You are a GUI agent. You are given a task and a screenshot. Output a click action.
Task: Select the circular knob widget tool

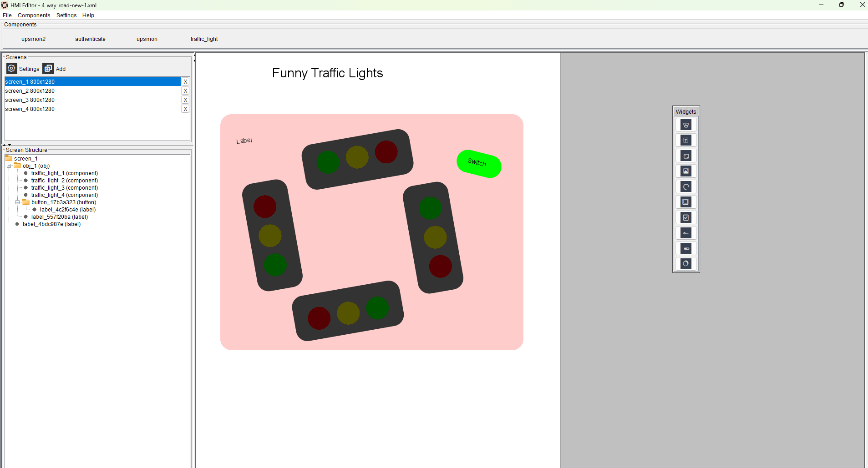pyautogui.click(x=686, y=264)
